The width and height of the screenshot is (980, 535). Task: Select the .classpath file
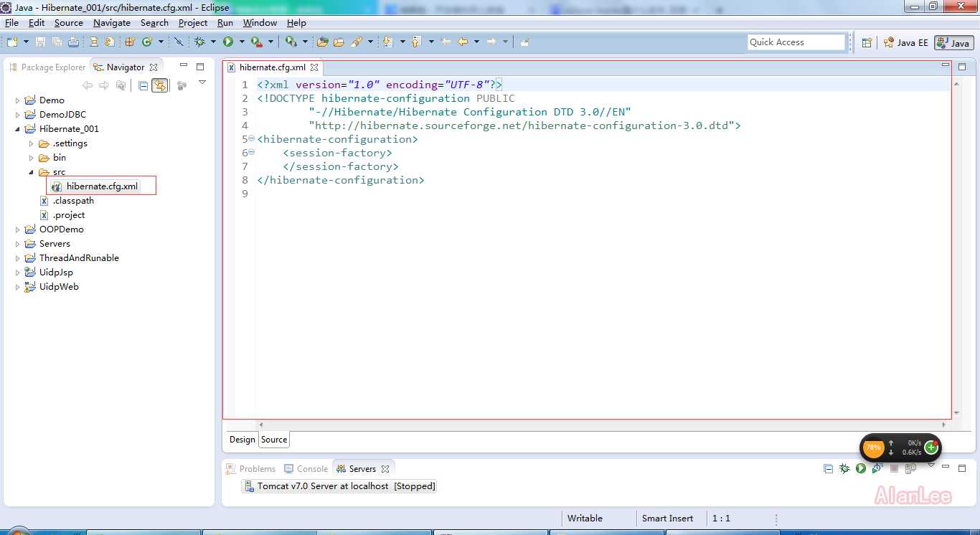coord(67,201)
